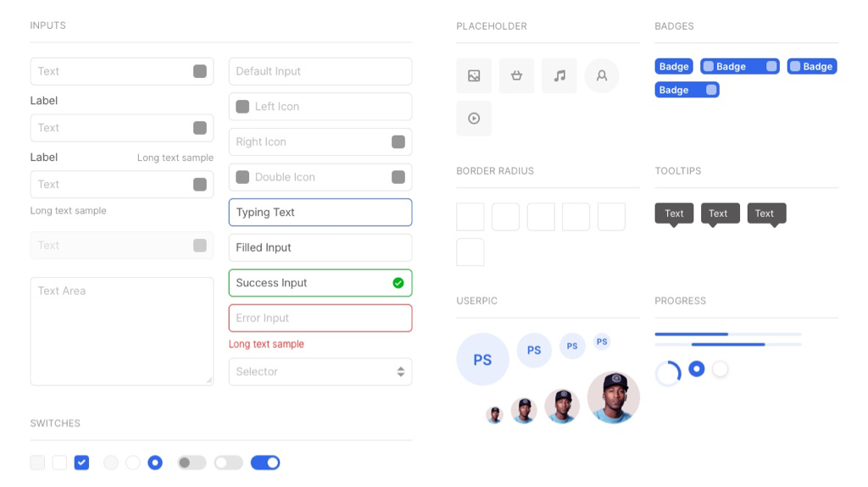Viewport: 868px width, 487px height.
Task: Open the Selector dropdown
Action: coord(320,372)
